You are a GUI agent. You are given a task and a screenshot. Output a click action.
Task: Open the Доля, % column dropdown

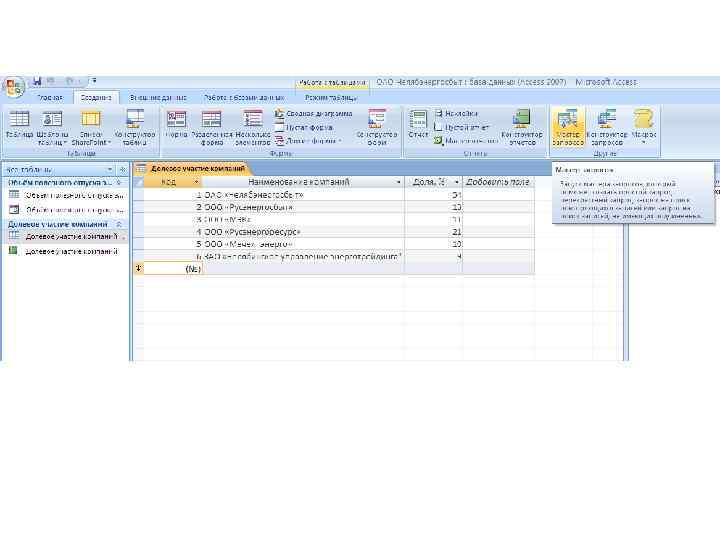[456, 182]
